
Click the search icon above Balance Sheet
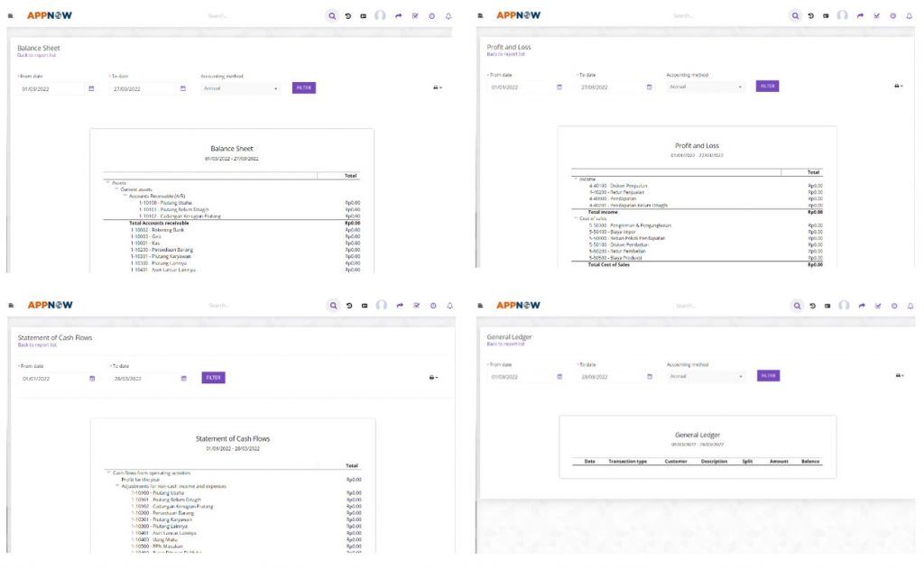pos(331,16)
